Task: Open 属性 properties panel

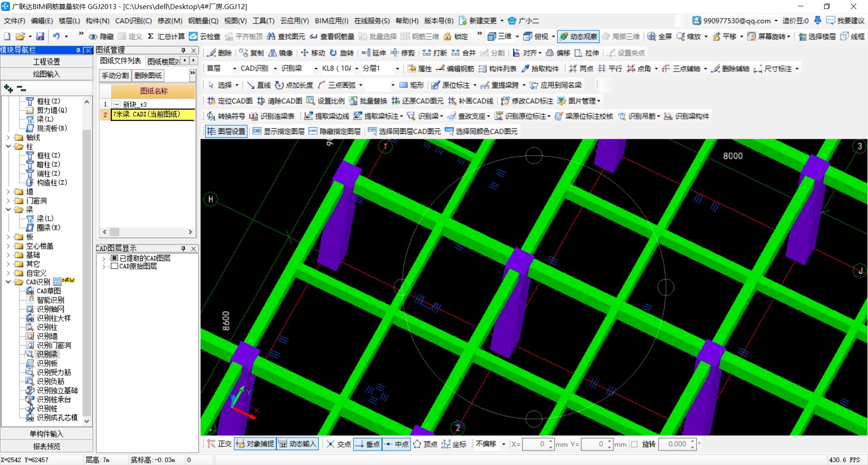Action: [419, 69]
